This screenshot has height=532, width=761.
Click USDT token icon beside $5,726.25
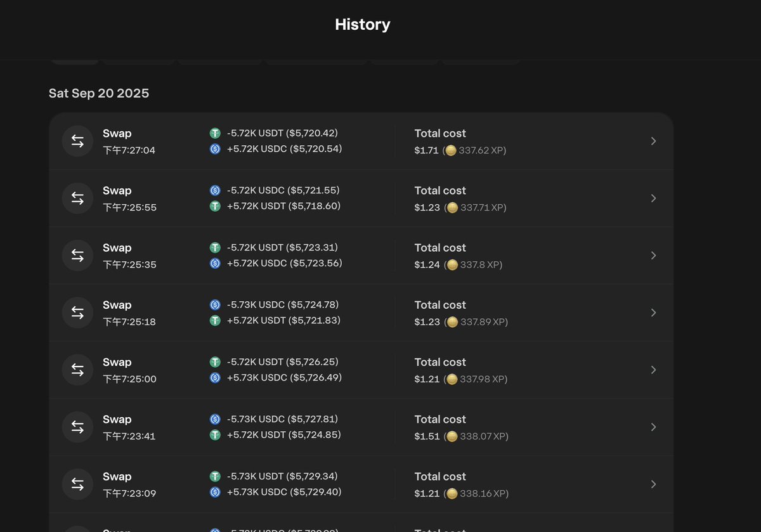pos(215,362)
